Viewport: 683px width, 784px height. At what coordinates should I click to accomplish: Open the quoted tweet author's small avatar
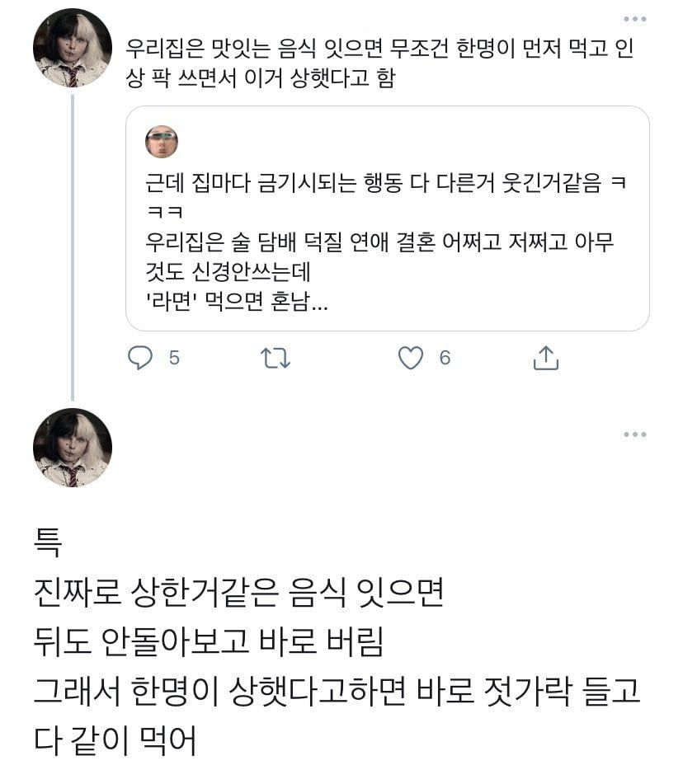162,142
